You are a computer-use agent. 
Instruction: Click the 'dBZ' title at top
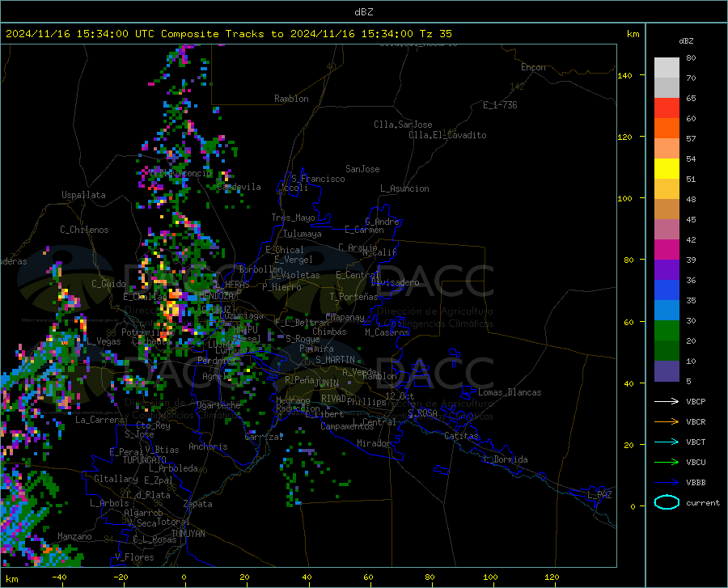click(363, 12)
